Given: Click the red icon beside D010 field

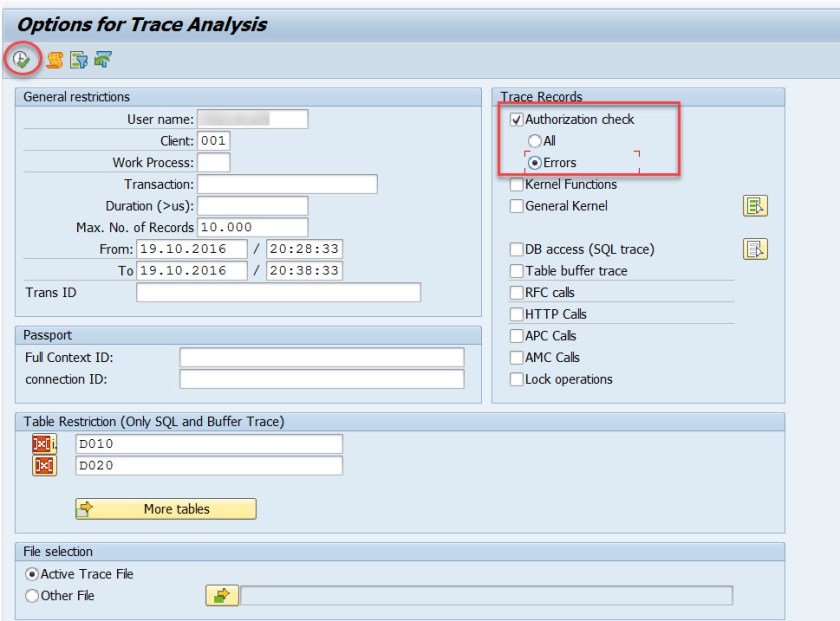Looking at the screenshot, I should tap(44, 444).
